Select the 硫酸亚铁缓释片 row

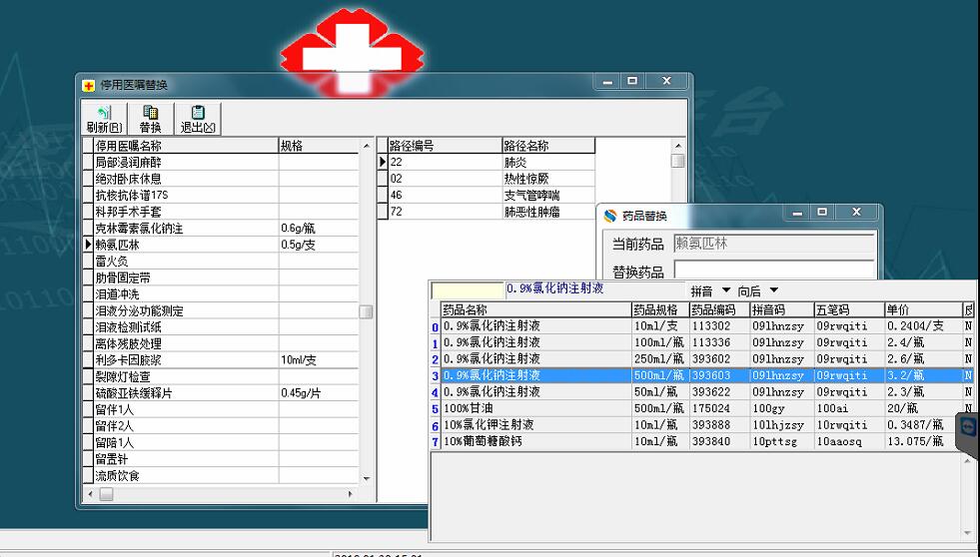pos(221,393)
